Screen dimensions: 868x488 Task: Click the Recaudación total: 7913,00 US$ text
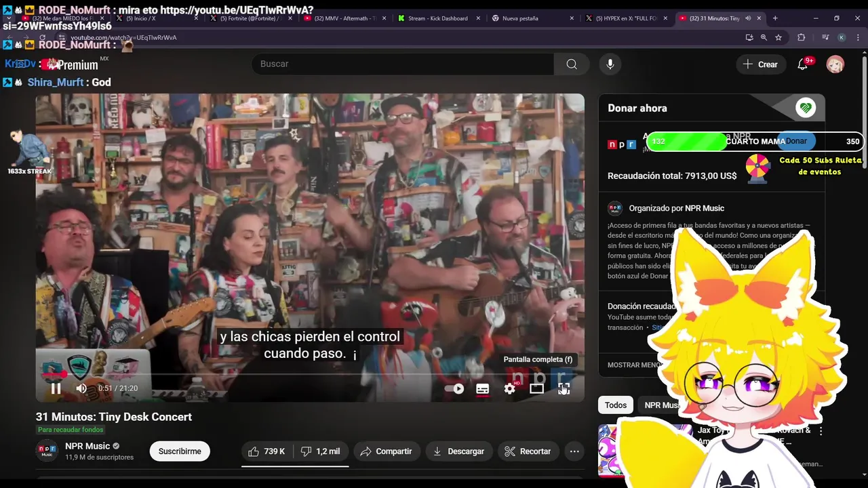click(672, 176)
